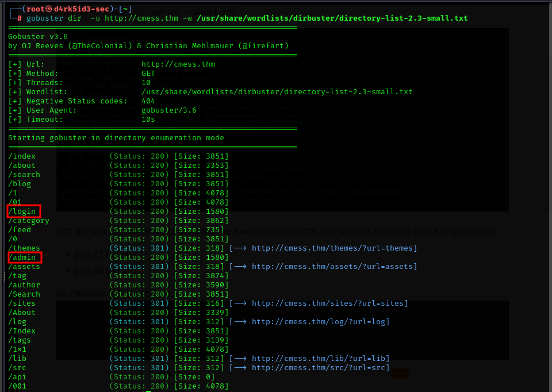
Task: Click the Url value in the settings block
Action: (178, 64)
